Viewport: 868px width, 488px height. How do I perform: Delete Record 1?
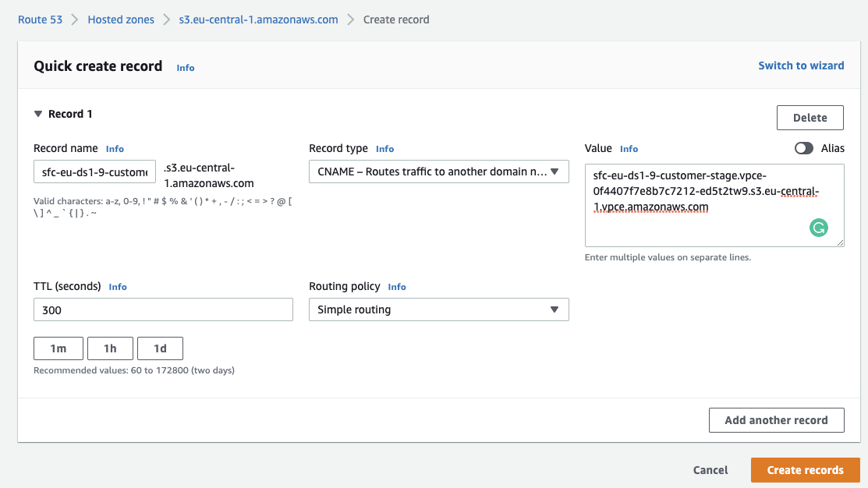point(810,117)
